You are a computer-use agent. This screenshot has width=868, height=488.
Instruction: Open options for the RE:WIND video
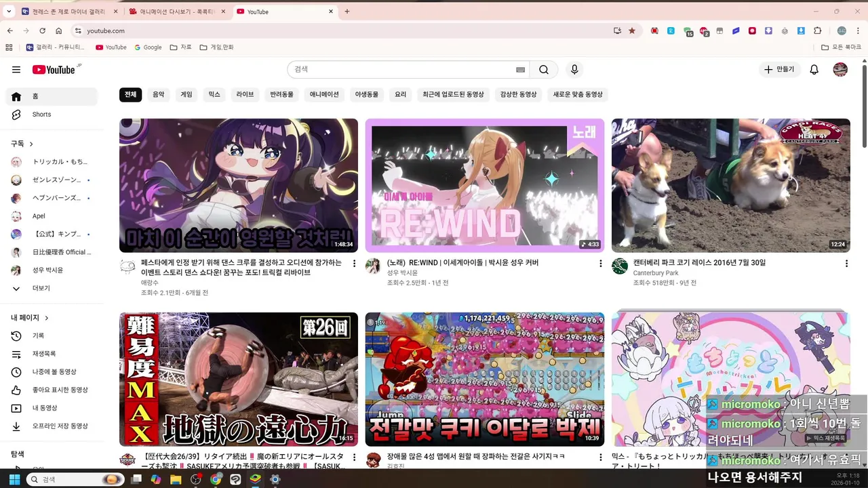(x=600, y=264)
